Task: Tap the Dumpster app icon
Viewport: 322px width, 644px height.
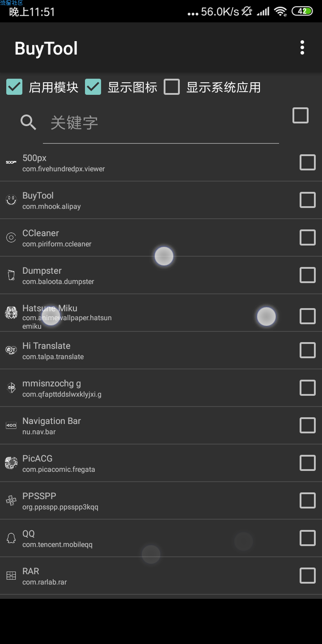Action: point(11,275)
